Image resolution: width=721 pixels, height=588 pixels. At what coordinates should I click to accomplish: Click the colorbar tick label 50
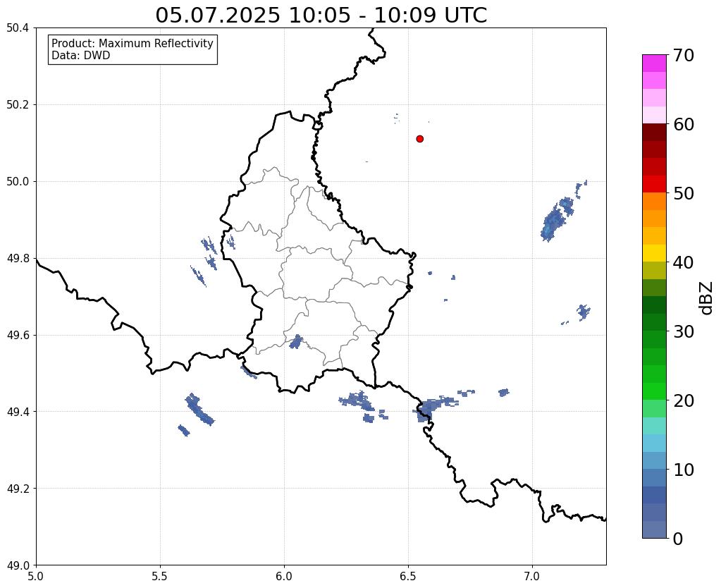684,193
